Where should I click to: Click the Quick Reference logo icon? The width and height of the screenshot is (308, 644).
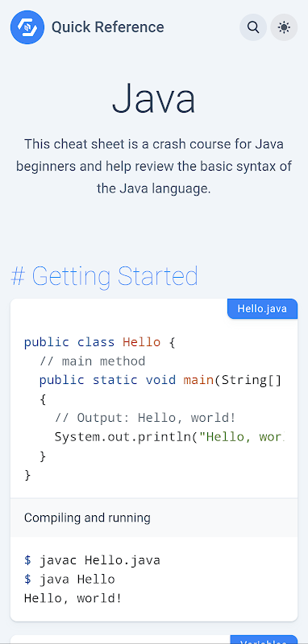(x=27, y=27)
